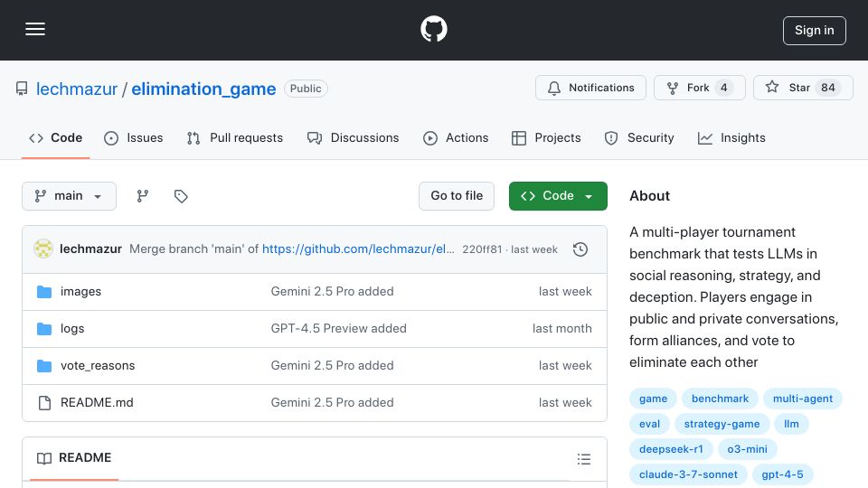
Task: Open lechmazur author link in commit row
Action: coord(90,249)
